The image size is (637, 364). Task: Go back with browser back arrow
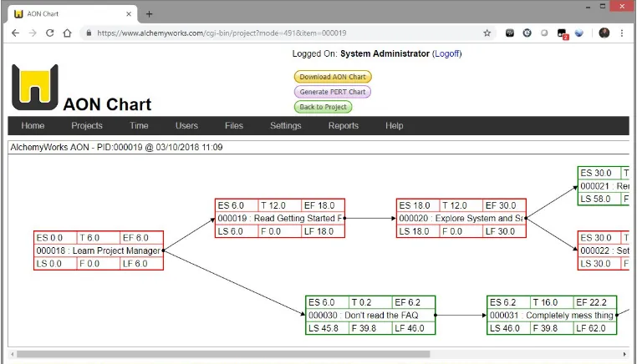pyautogui.click(x=15, y=33)
